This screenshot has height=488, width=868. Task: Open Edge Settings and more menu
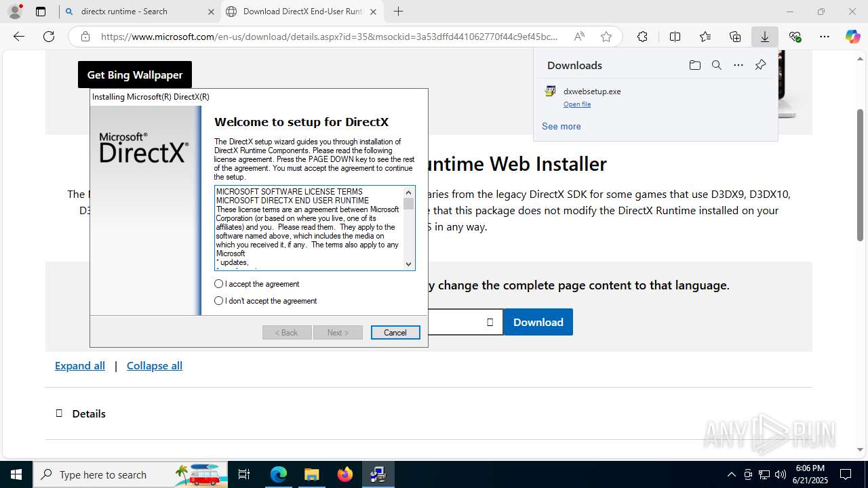pos(825,37)
